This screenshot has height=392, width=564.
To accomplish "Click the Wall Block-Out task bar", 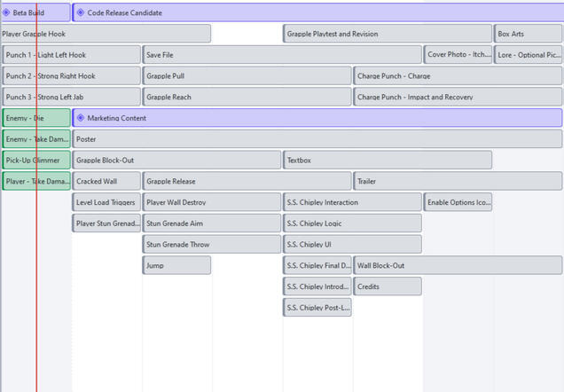I will pos(458,265).
